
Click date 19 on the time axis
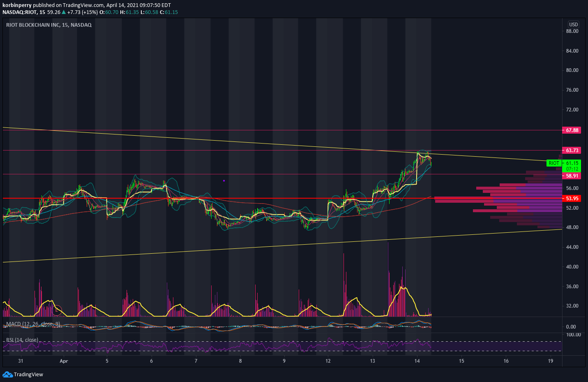click(x=551, y=361)
